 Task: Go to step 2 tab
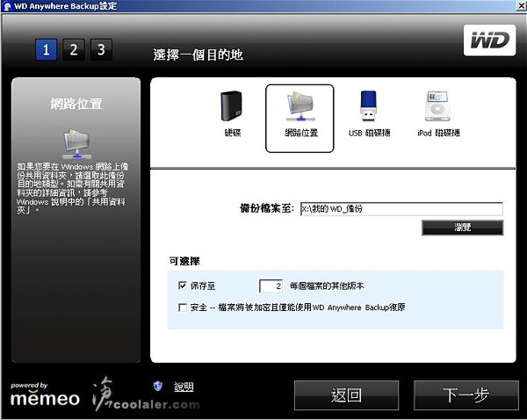click(74, 50)
